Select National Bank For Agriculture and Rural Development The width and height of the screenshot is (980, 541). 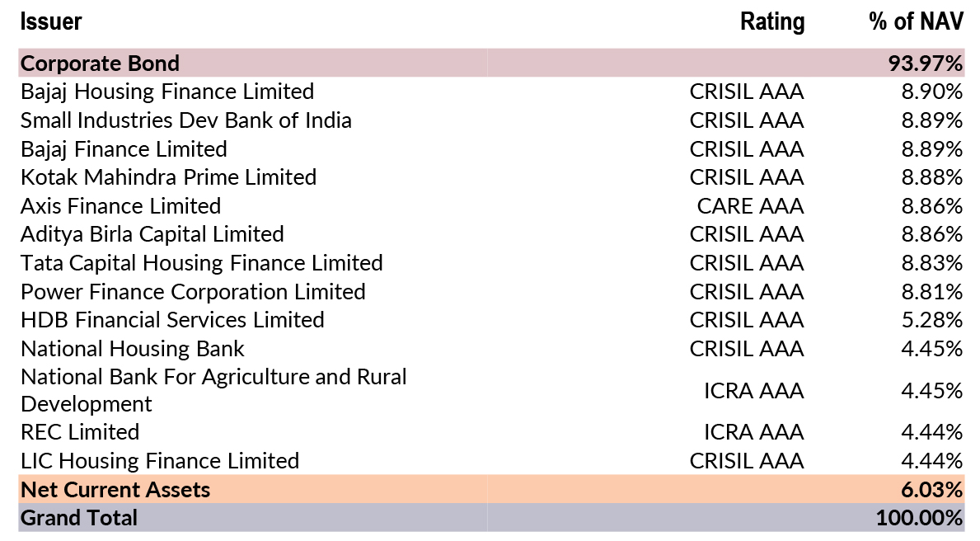(x=213, y=390)
